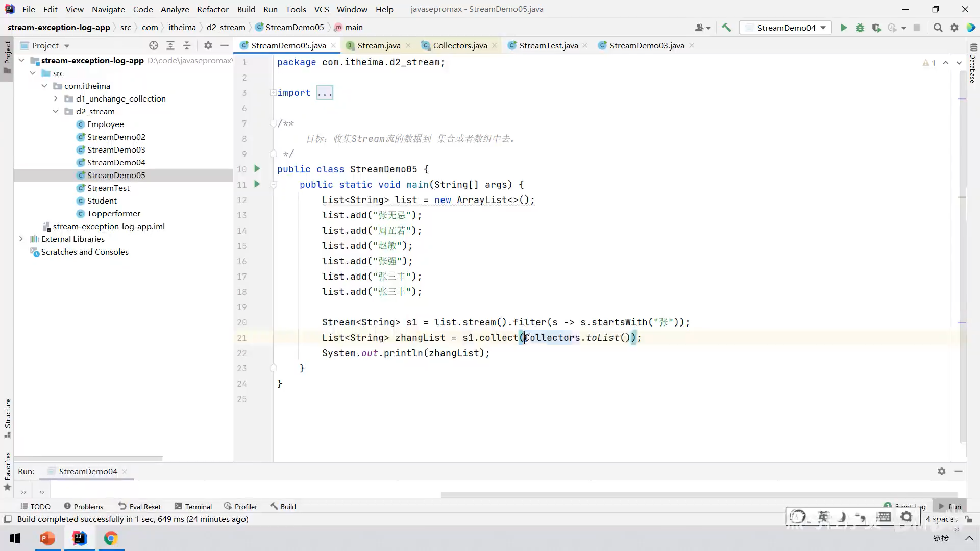Expand folded import statements
This screenshot has height=551, width=980.
tap(325, 93)
